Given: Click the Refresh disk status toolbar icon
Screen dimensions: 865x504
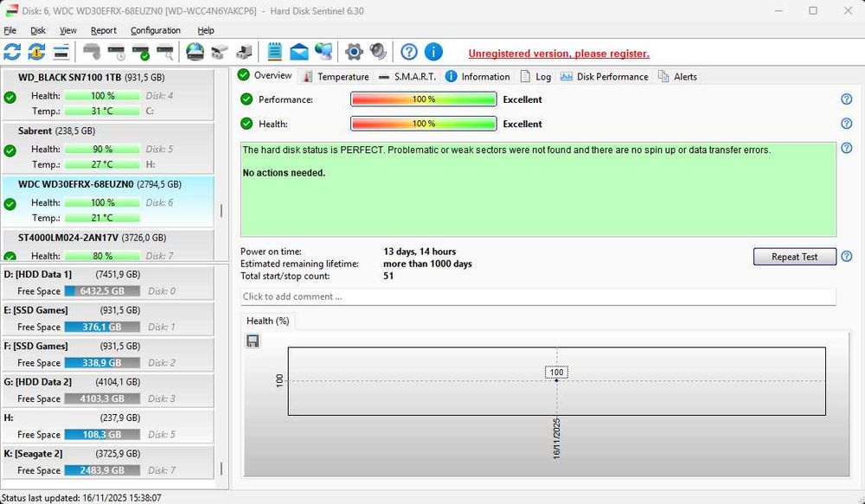Looking at the screenshot, I should click(x=12, y=52).
